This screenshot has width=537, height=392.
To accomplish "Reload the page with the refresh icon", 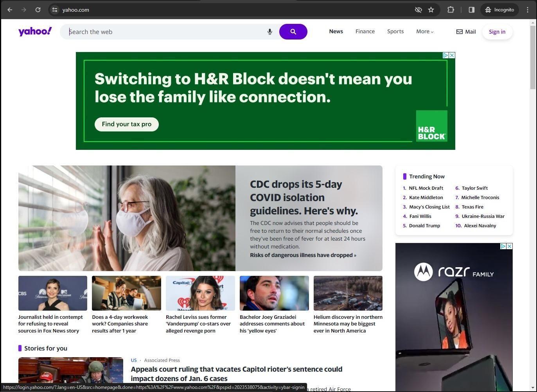I will point(38,10).
